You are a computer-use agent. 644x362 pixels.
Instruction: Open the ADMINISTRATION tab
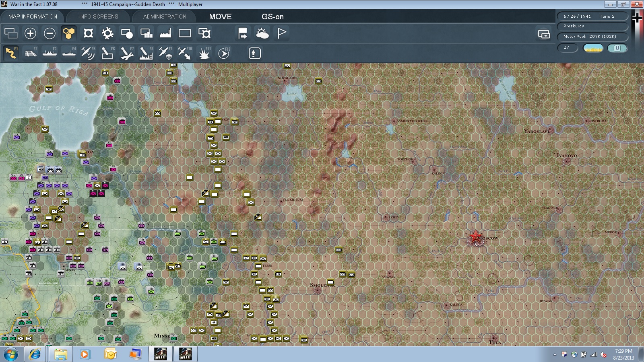coord(165,16)
